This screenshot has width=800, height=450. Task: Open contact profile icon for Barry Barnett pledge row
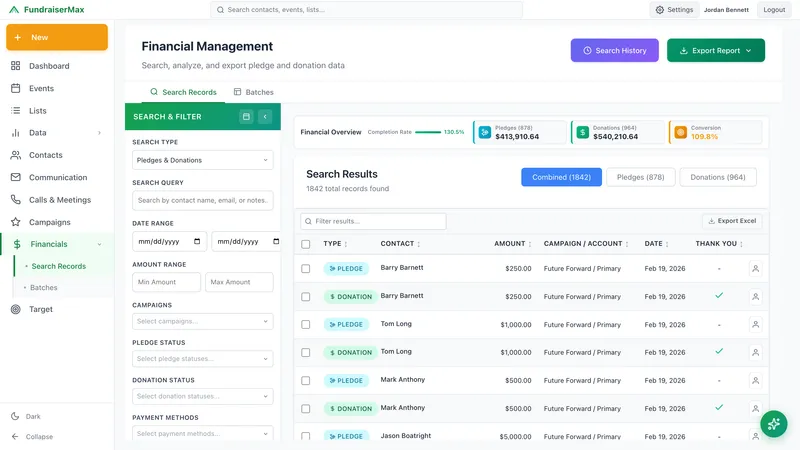756,268
